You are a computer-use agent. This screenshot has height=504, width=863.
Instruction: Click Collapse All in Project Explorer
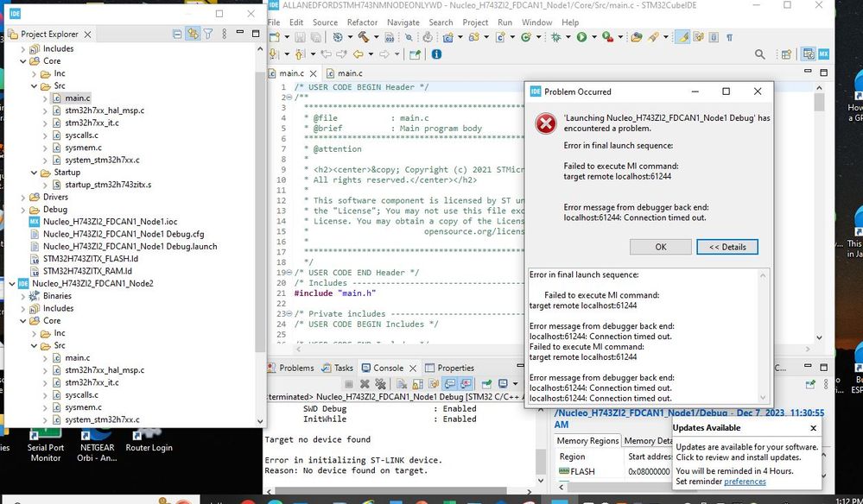click(177, 34)
